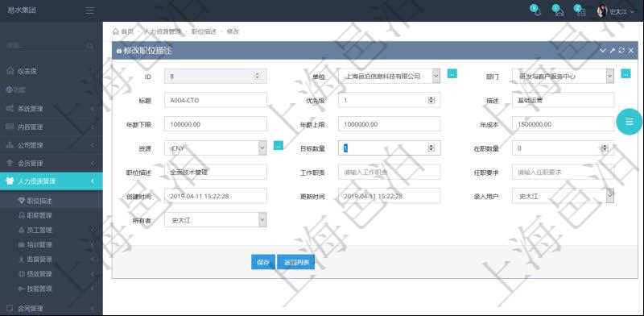The height and width of the screenshot is (316, 644).
Task: Open panel settings with the wrench icon
Action: pyautogui.click(x=612, y=50)
